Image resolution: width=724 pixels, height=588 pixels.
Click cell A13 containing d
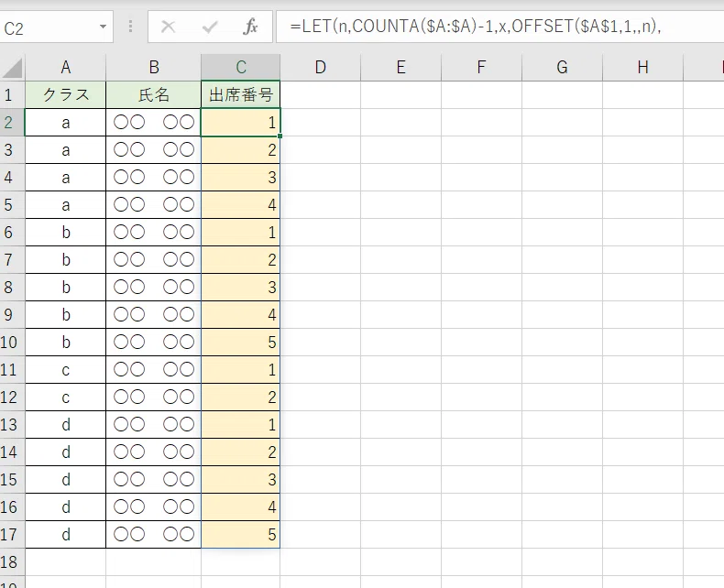click(66, 425)
